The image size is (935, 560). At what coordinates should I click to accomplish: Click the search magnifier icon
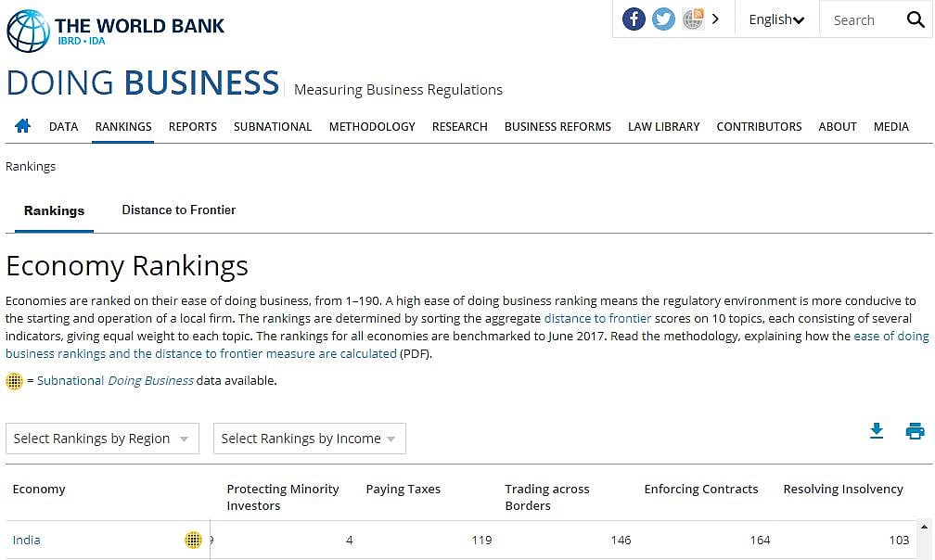tap(916, 19)
